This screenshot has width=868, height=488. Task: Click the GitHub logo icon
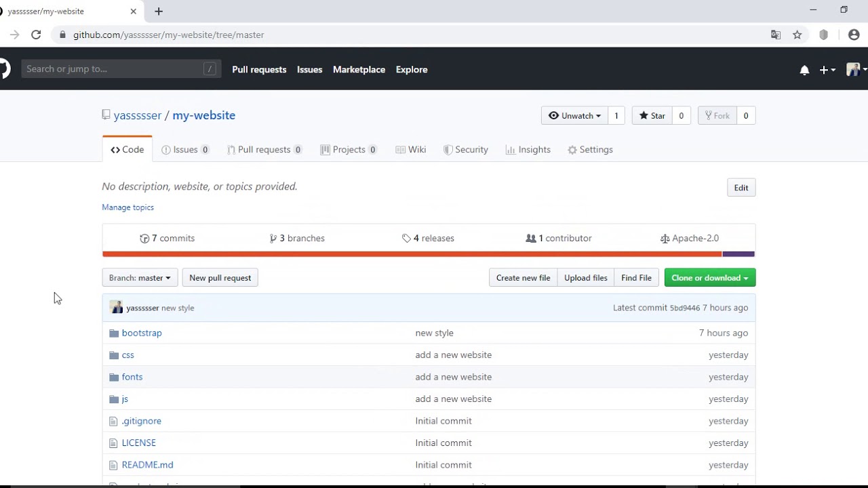[x=4, y=69]
